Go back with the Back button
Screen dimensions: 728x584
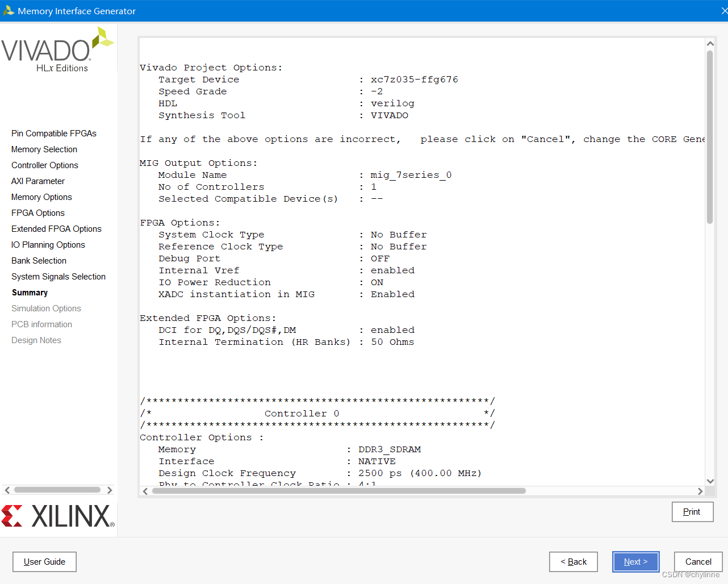(574, 562)
